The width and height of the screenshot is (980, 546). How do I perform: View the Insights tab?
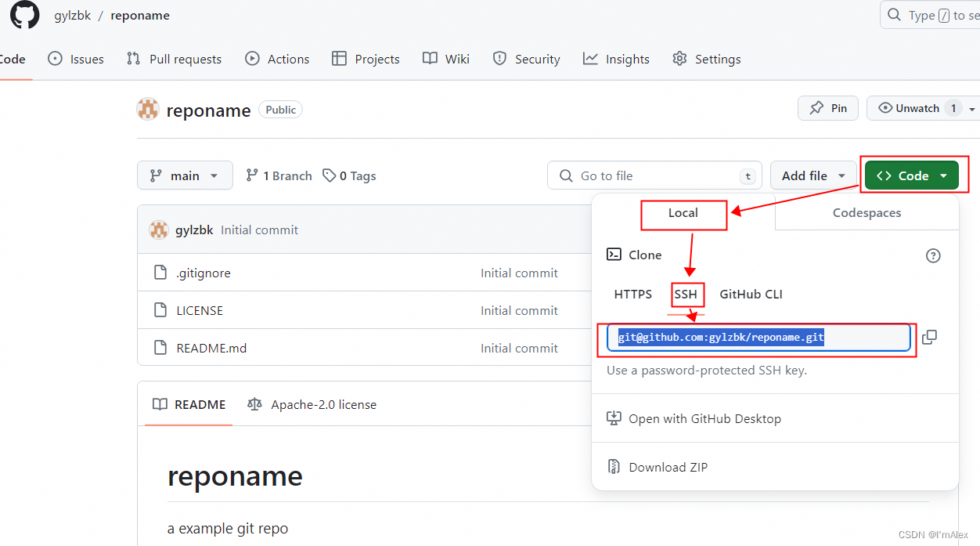point(616,59)
